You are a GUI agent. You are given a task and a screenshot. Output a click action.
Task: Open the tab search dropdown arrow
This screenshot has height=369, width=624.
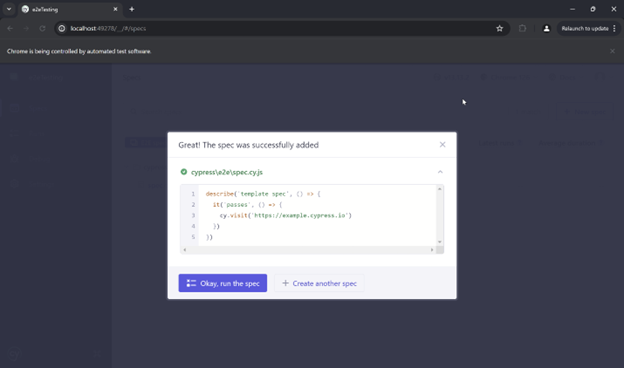point(9,9)
